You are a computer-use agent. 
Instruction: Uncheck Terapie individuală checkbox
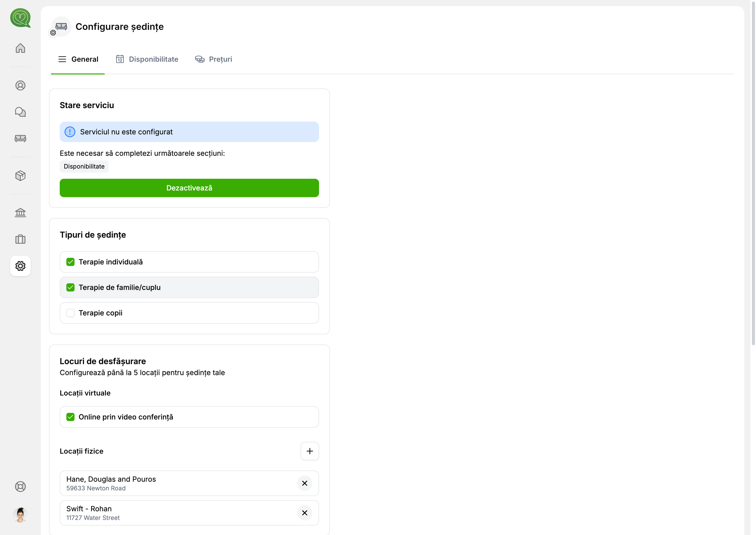[x=70, y=262]
